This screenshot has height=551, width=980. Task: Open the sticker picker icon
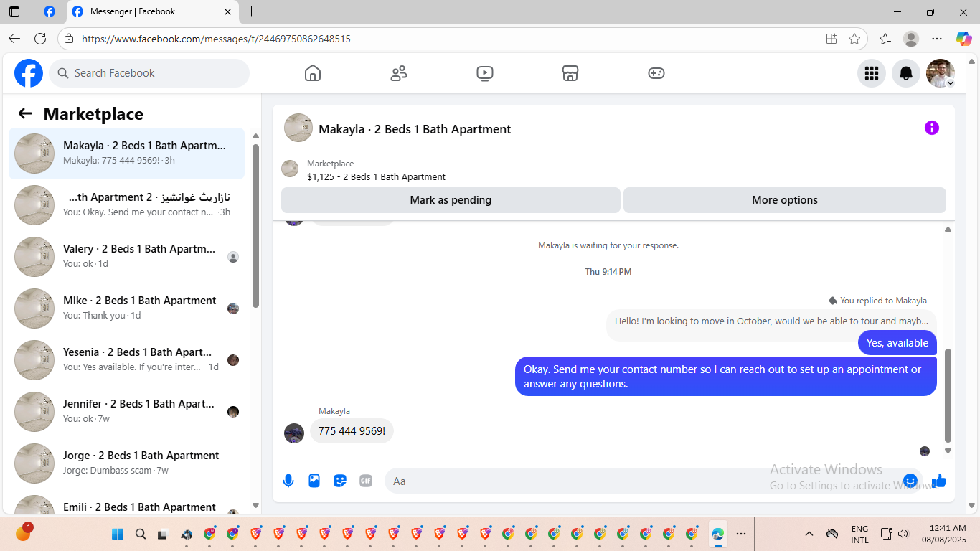point(340,481)
